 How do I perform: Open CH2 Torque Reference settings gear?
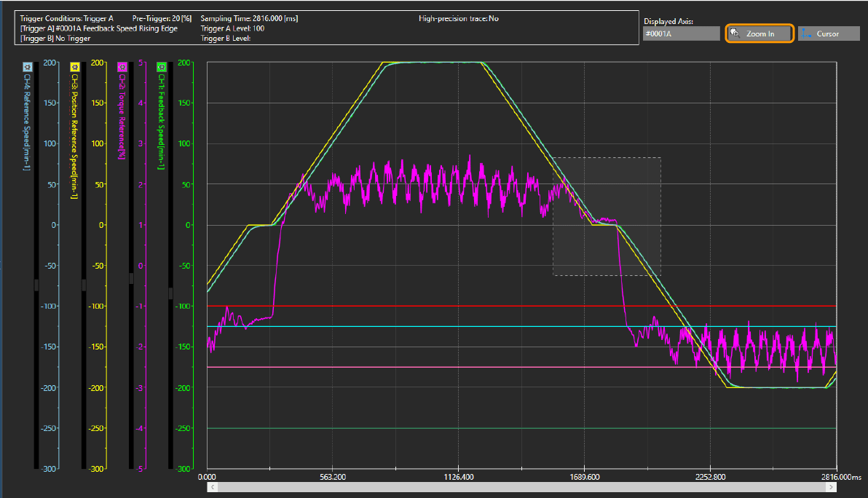click(122, 66)
